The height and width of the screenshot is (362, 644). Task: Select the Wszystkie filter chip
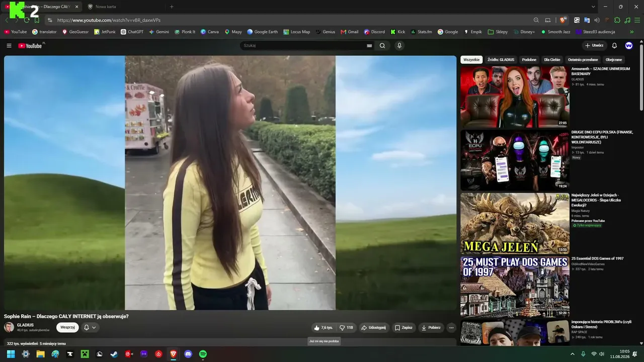[x=471, y=60]
